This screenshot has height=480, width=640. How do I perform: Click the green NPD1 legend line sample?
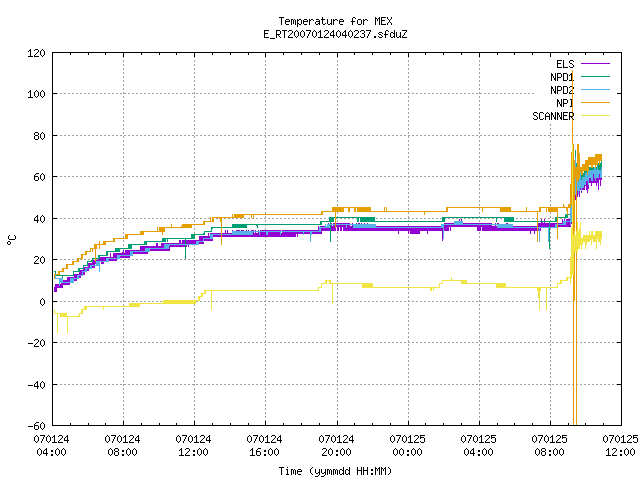[x=595, y=76]
